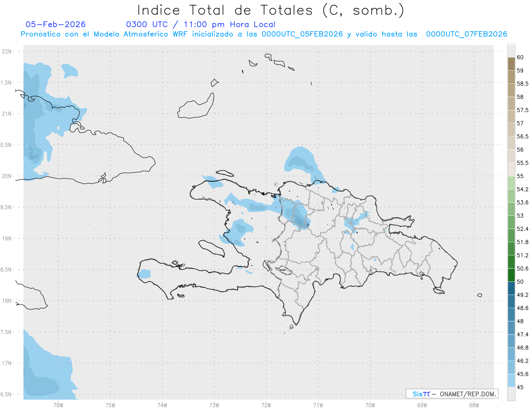Screen dimensions: 532x411
Task: Click the '71W' longitude label
Action: (318, 404)
